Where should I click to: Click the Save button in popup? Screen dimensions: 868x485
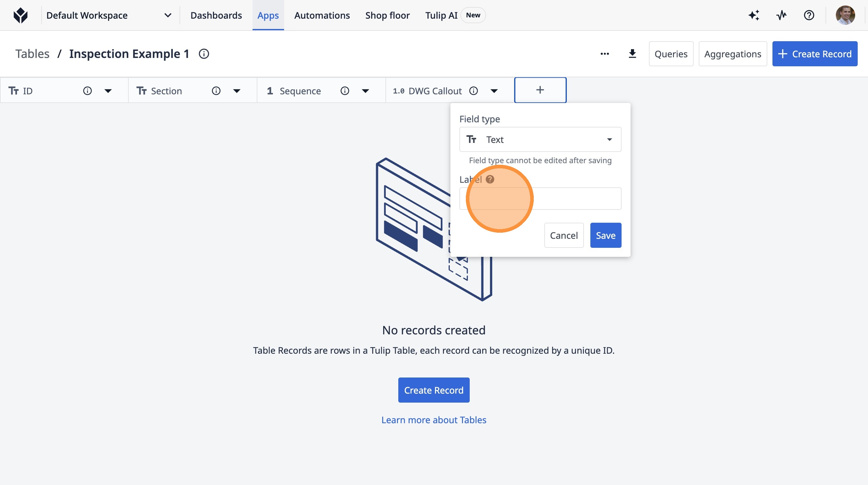point(605,235)
